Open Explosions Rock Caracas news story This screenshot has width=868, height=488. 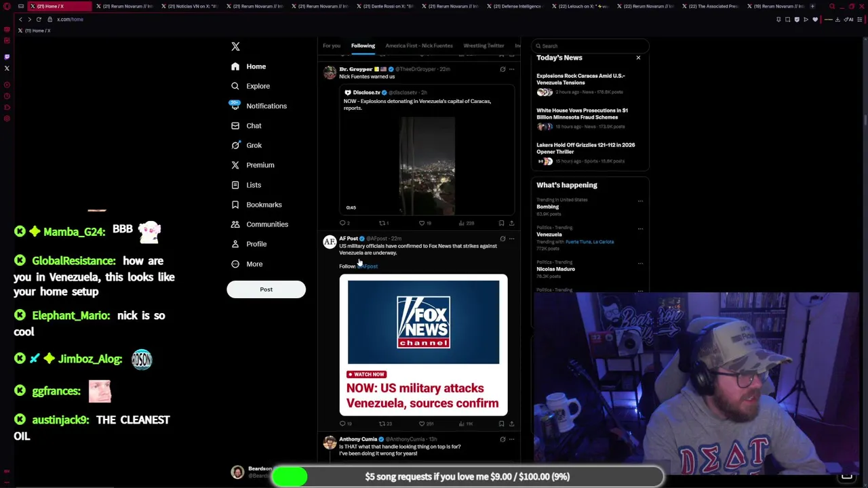click(589, 83)
